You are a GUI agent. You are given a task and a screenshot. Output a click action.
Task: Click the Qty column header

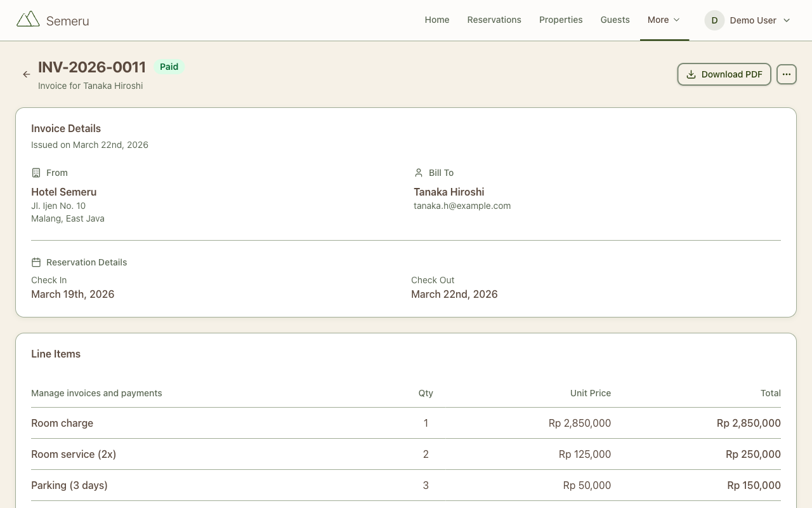426,393
